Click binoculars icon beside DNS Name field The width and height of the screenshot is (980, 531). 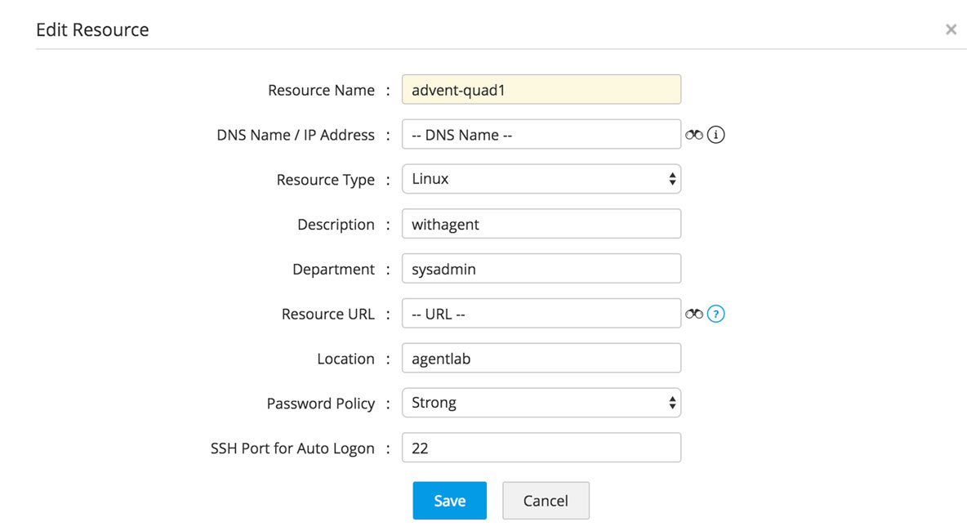(x=694, y=135)
